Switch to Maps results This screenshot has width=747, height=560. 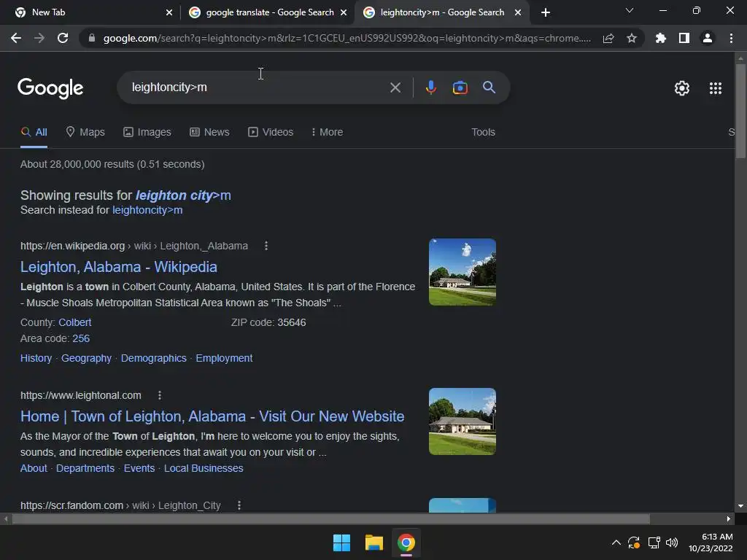(x=85, y=133)
